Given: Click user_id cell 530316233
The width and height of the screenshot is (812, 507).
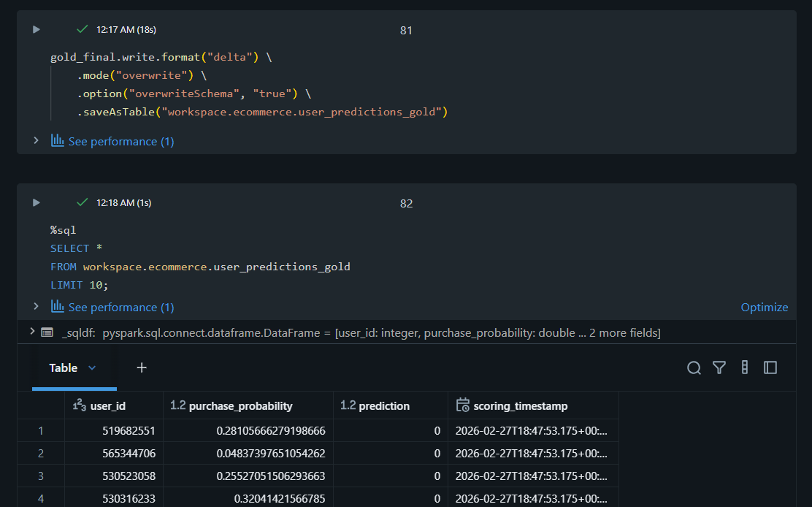Looking at the screenshot, I should coord(114,499).
